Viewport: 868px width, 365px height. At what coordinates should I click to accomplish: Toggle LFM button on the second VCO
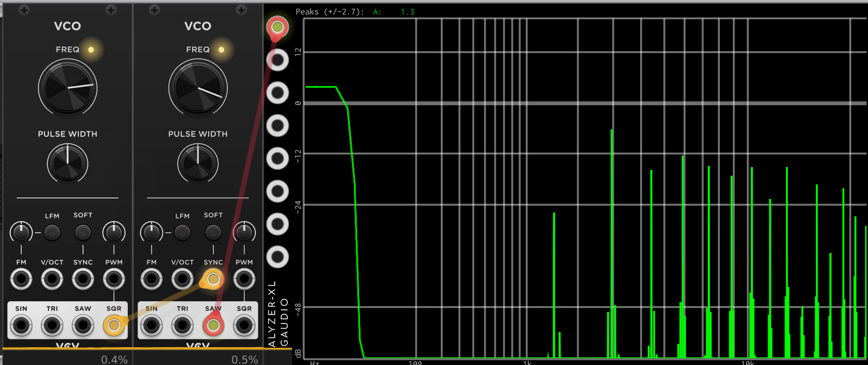tap(182, 233)
